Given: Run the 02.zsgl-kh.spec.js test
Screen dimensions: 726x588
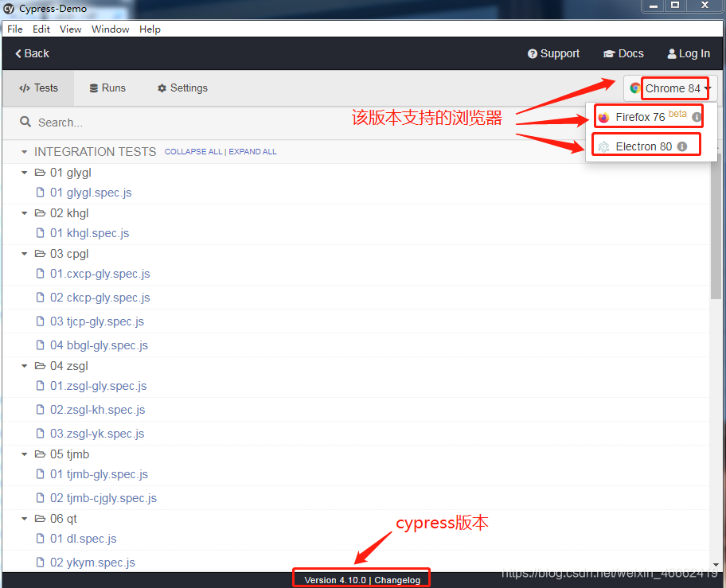Looking at the screenshot, I should coord(97,410).
